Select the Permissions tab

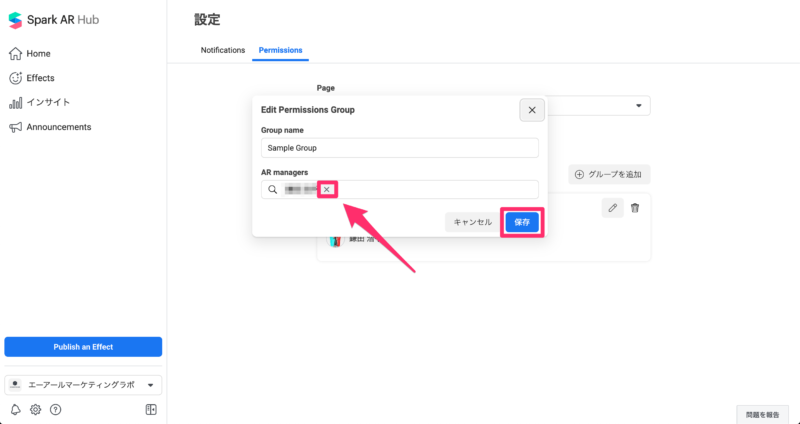coord(281,50)
